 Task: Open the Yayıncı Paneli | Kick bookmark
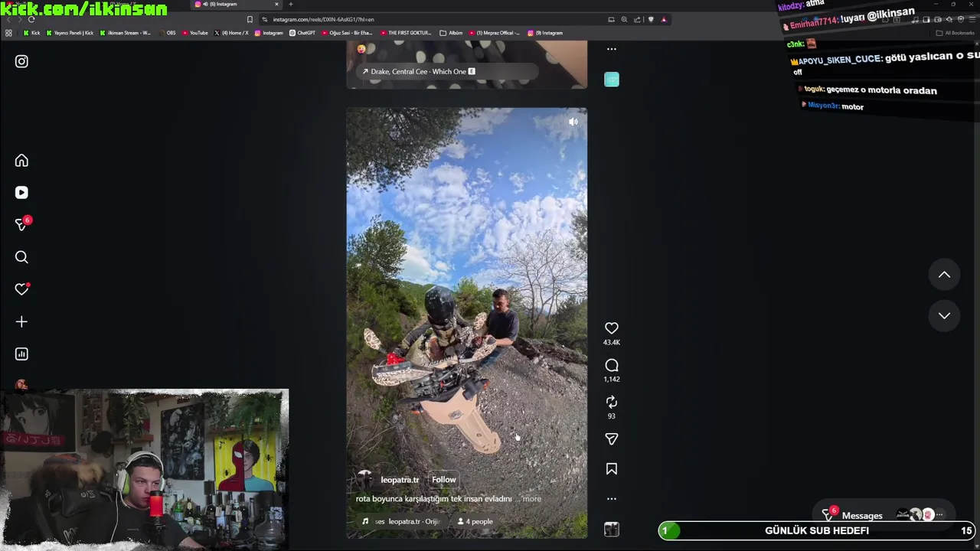pos(70,33)
